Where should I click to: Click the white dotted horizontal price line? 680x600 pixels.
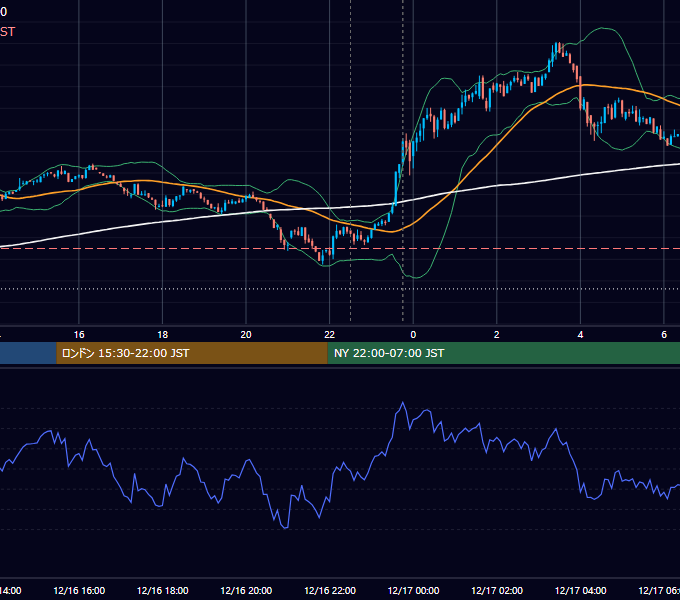tap(340, 289)
